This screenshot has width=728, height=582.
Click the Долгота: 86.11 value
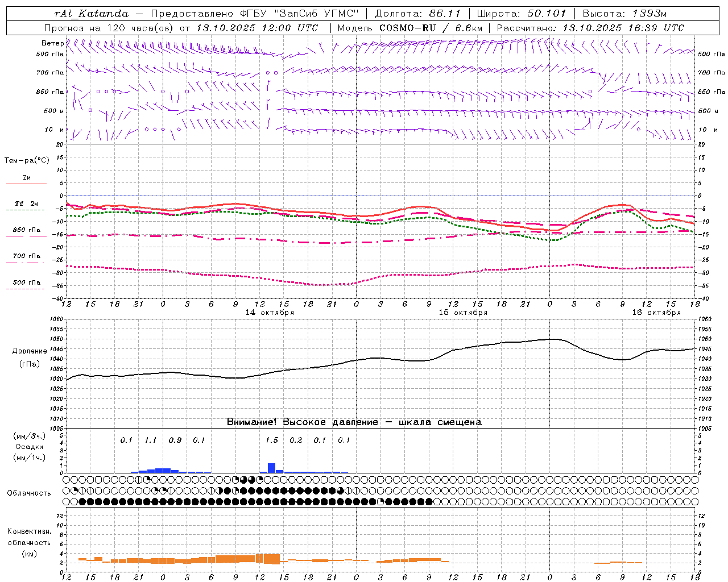417,14
